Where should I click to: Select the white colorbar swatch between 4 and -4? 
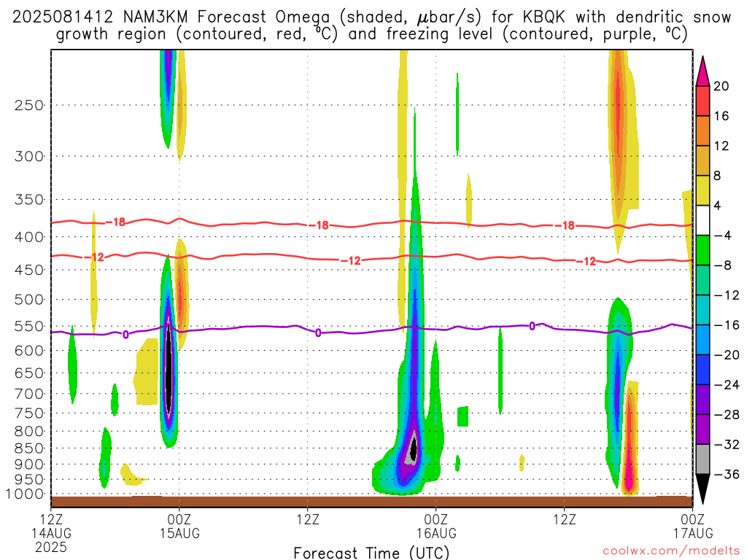[703, 220]
